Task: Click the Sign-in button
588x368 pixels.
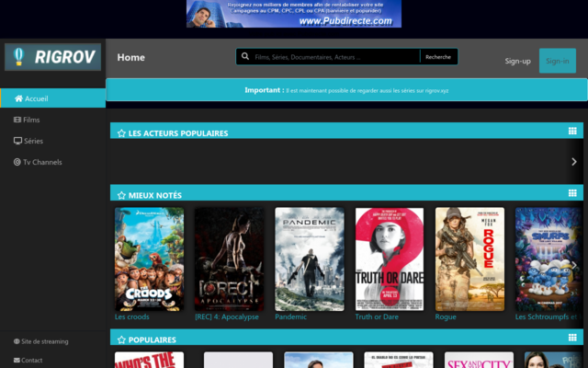Action: (x=558, y=61)
